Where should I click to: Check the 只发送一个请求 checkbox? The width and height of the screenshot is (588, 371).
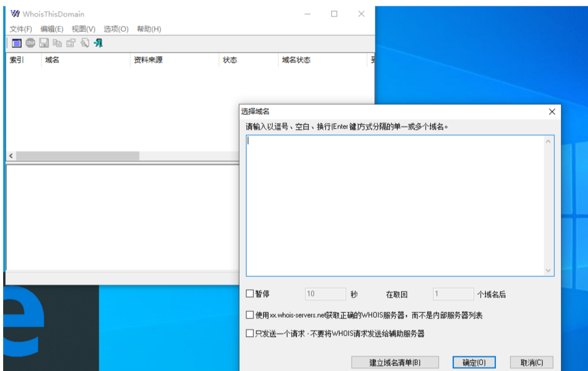[x=250, y=333]
